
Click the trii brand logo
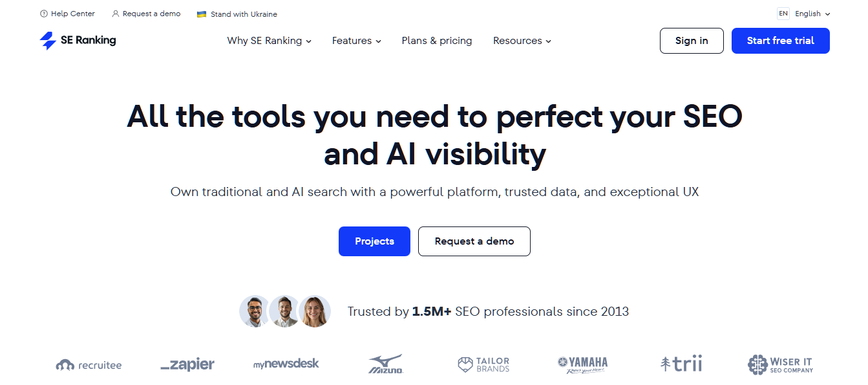[681, 364]
